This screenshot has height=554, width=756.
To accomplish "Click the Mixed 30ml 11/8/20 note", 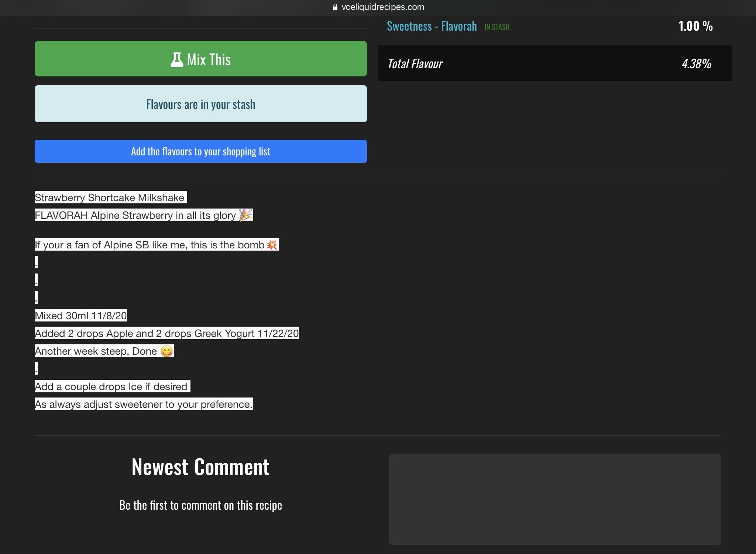I will (x=81, y=316).
